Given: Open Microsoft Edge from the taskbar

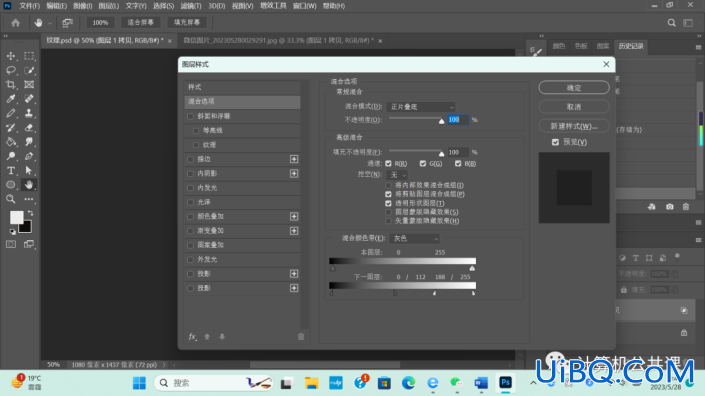Looking at the screenshot, I should pos(408,383).
